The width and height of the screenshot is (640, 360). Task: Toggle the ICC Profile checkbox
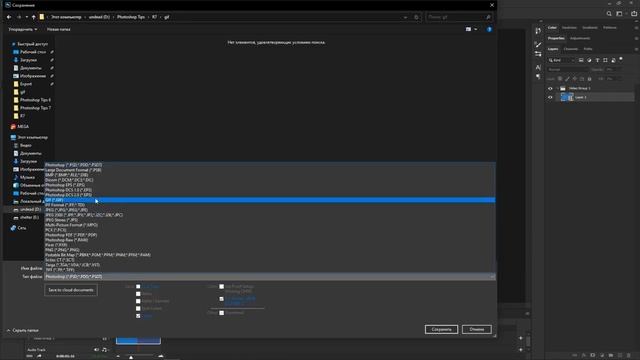222,299
